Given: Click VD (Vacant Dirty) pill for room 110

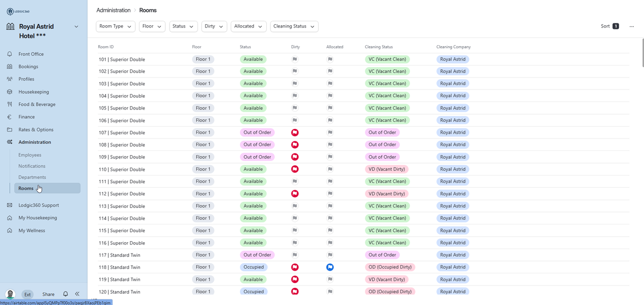Looking at the screenshot, I should click(386, 169).
